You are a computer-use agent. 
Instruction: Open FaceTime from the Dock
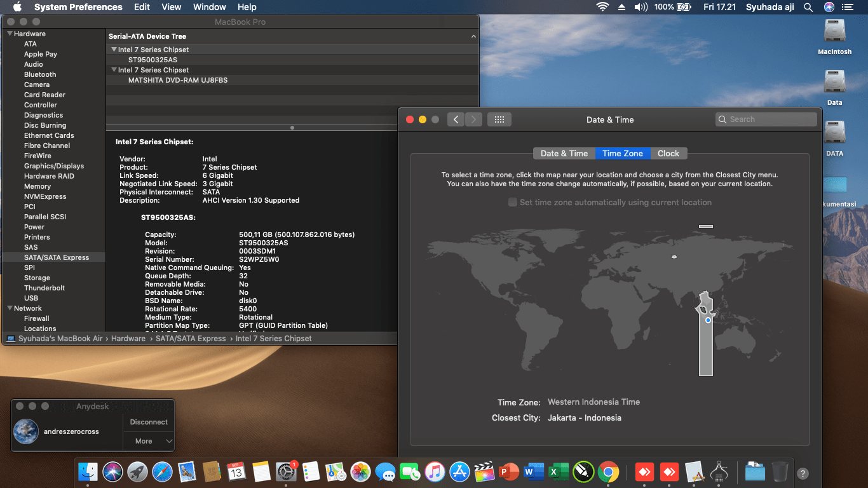[410, 471]
